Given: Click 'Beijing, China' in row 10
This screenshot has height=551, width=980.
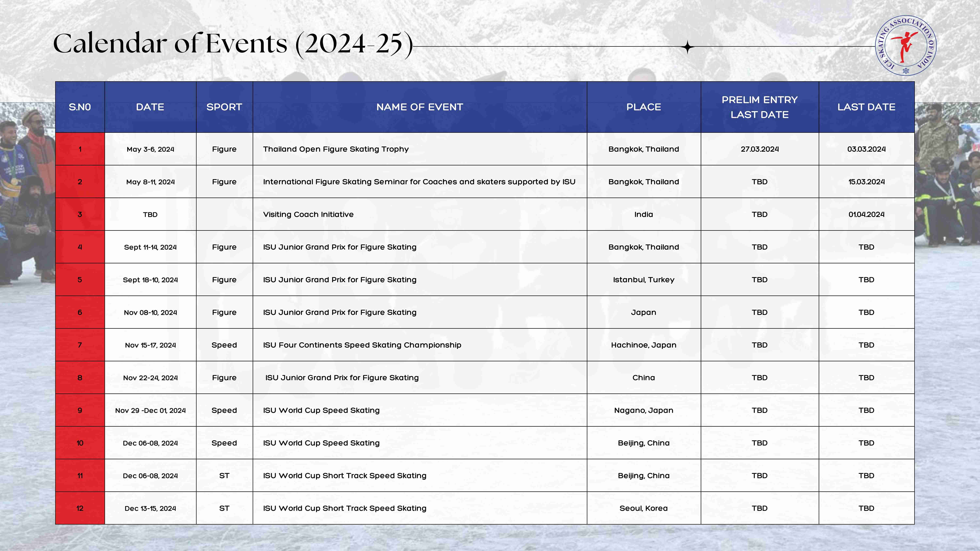Looking at the screenshot, I should (644, 443).
